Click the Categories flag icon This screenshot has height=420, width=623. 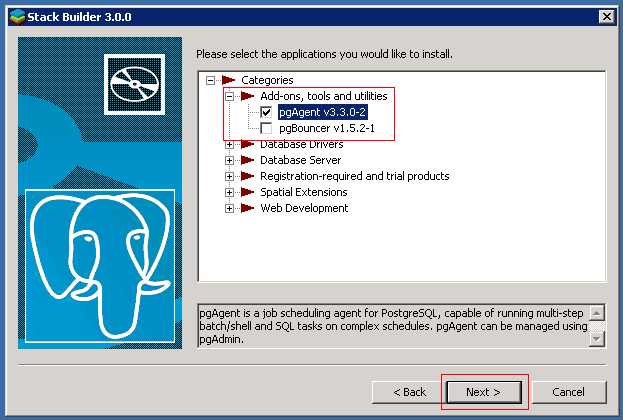[x=229, y=80]
